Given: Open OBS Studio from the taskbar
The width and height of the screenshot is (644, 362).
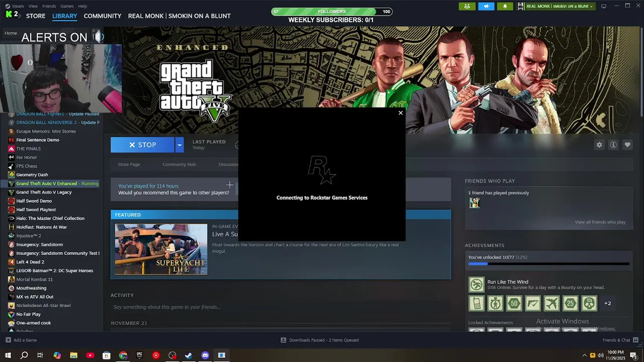Looking at the screenshot, I should [173, 355].
